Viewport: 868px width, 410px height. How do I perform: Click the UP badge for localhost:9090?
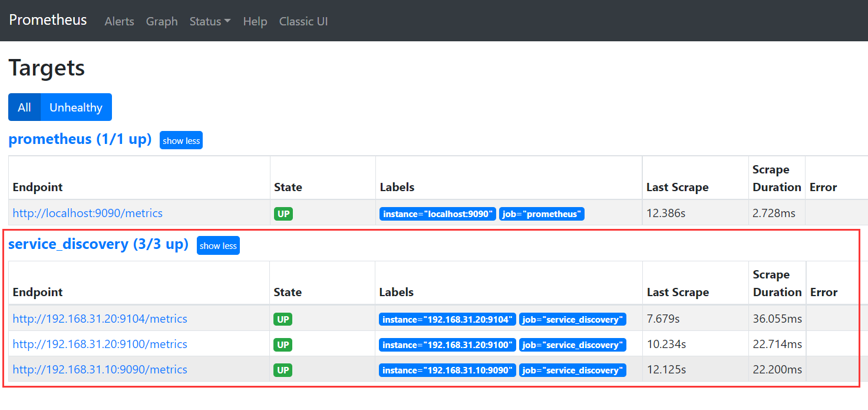click(283, 214)
